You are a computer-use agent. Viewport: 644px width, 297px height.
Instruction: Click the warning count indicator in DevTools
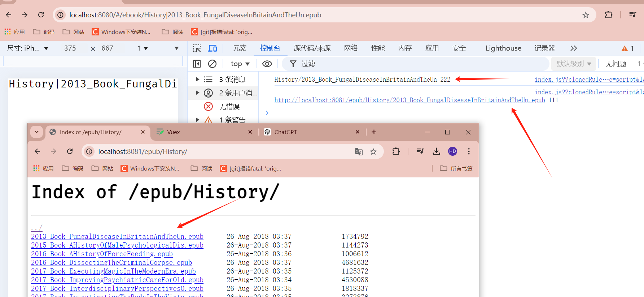tap(628, 48)
